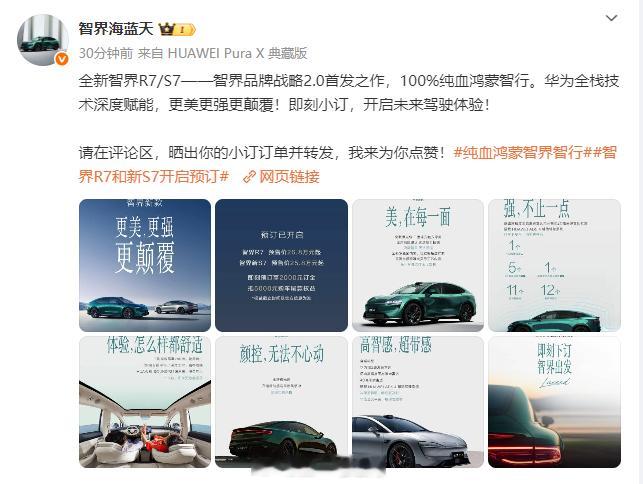The height and width of the screenshot is (484, 643).
Task: View the 更美更强更颠覆 poster image
Action: pos(145,265)
